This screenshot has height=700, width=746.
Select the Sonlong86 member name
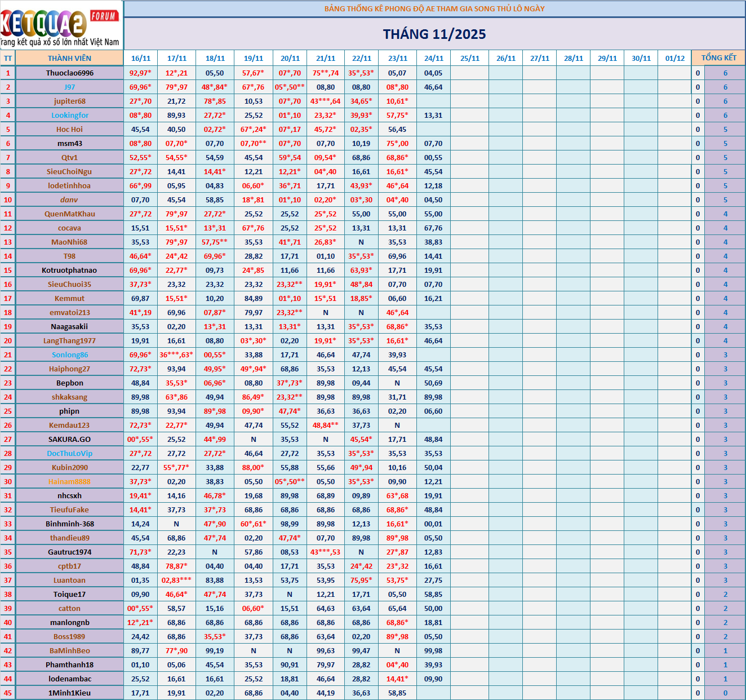pyautogui.click(x=70, y=355)
